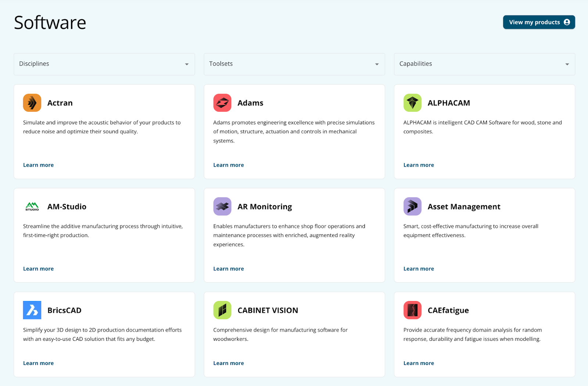Click the ALPHACAM product icon
Viewport: 588px width, 386px height.
(412, 103)
